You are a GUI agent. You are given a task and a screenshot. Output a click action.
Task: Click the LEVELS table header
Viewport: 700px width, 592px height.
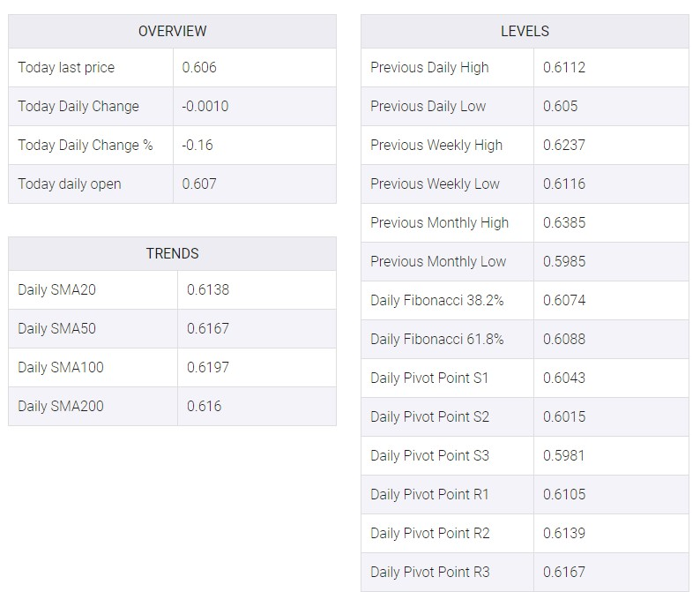525,31
